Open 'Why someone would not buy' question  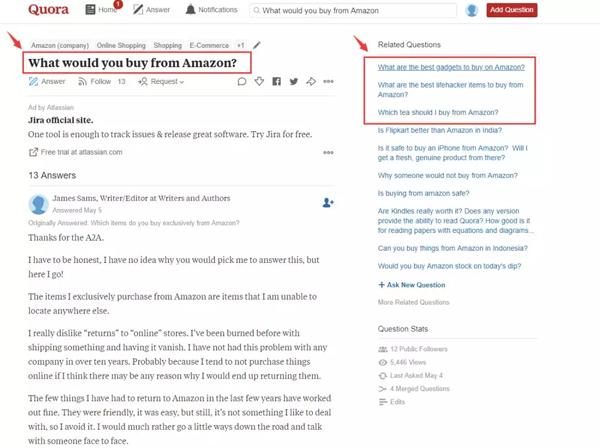tap(448, 176)
